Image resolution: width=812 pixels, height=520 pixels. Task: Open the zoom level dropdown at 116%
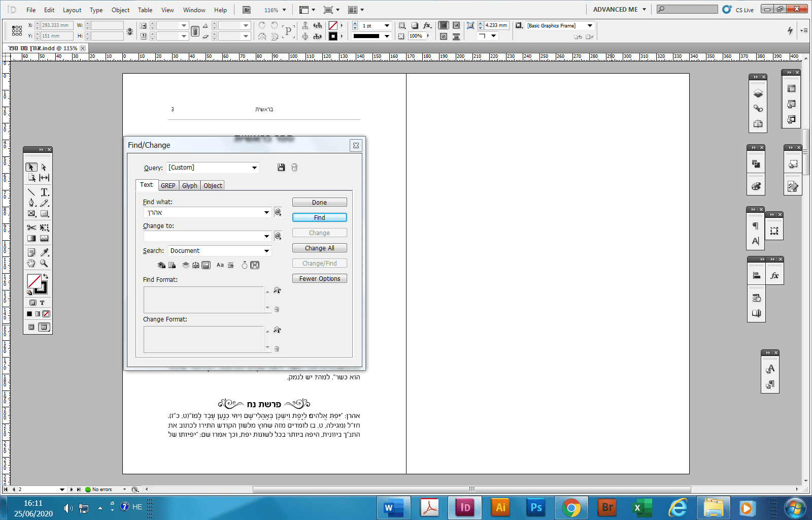(284, 10)
